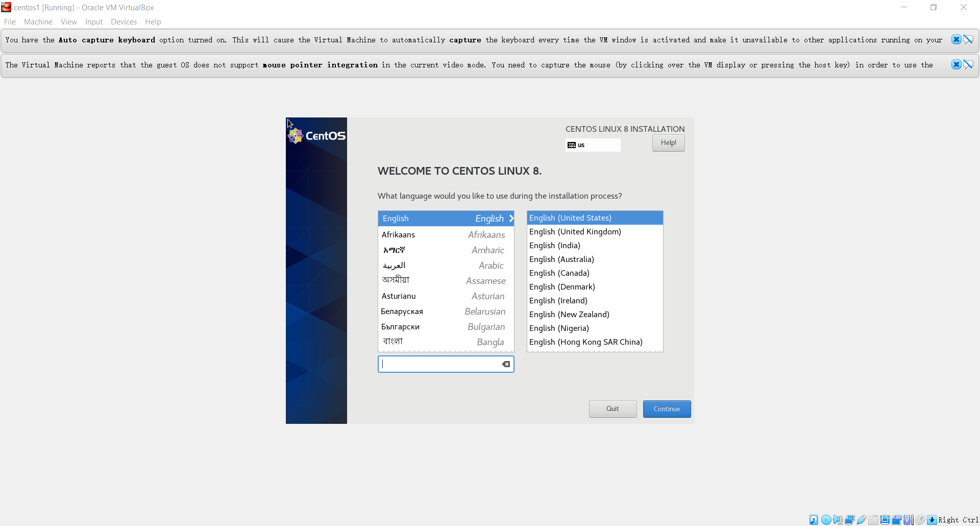The width and height of the screenshot is (980, 526).
Task: Select English (India) locale
Action: 595,246
